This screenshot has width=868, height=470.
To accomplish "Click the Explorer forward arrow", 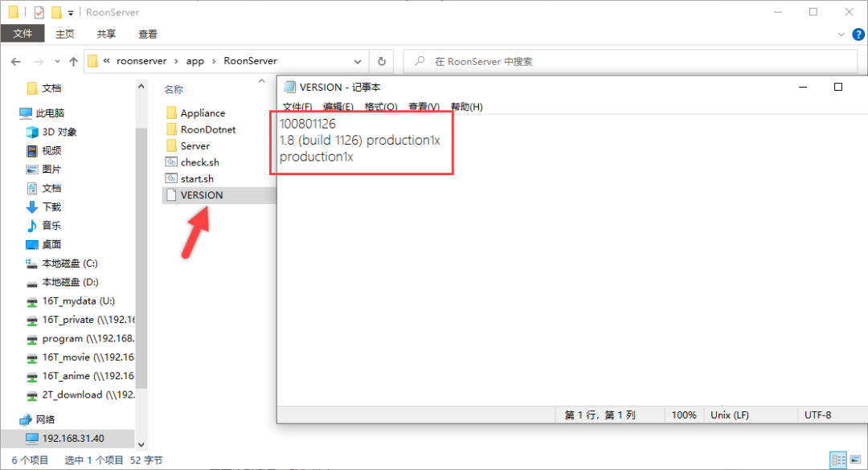I will [39, 61].
